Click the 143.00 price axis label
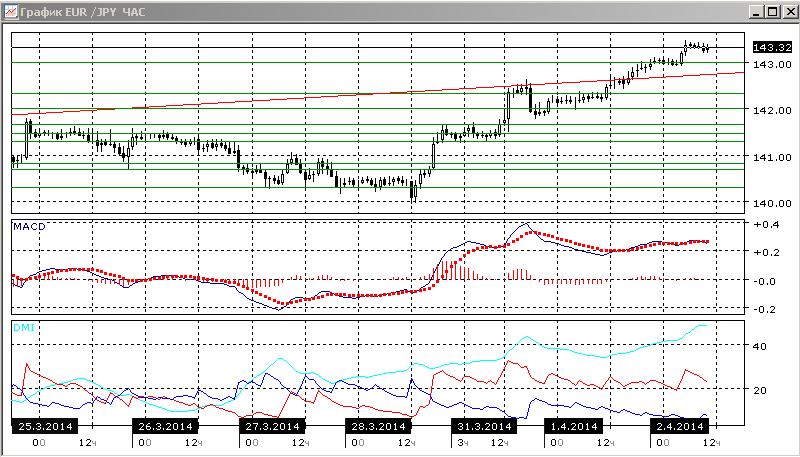Screen dimensions: 800x457 point(772,64)
